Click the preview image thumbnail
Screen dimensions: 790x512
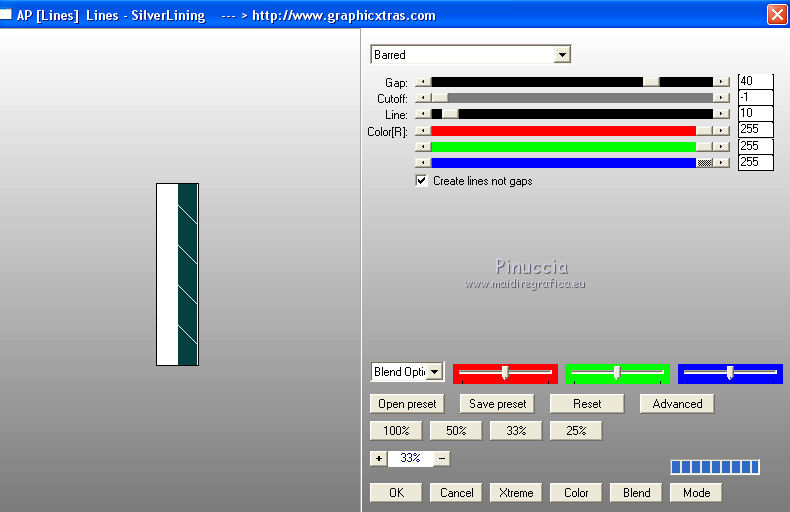[x=177, y=274]
